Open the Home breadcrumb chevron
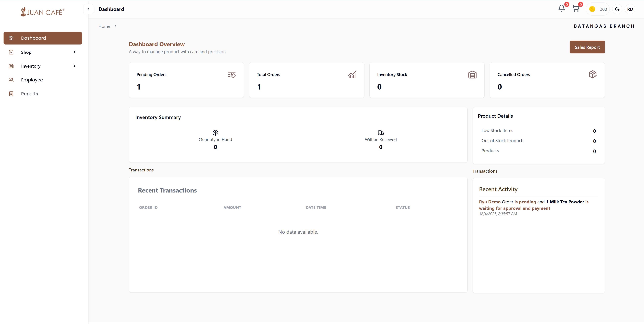644x324 pixels. [116, 26]
